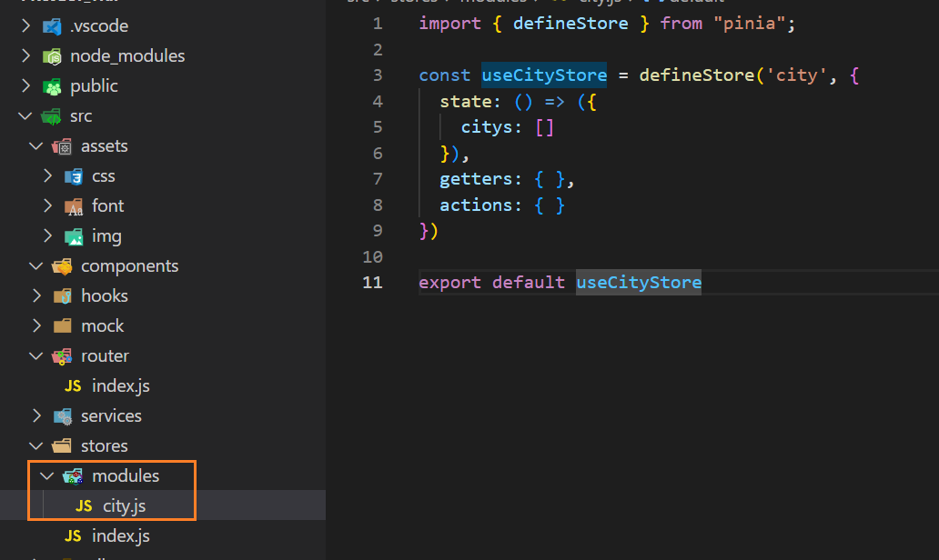Select the city.js file name
The height and width of the screenshot is (560, 939).
[124, 506]
